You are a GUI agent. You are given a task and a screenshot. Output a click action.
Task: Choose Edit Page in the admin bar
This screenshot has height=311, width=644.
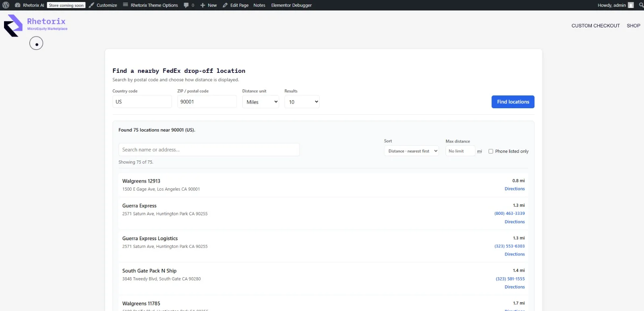235,5
